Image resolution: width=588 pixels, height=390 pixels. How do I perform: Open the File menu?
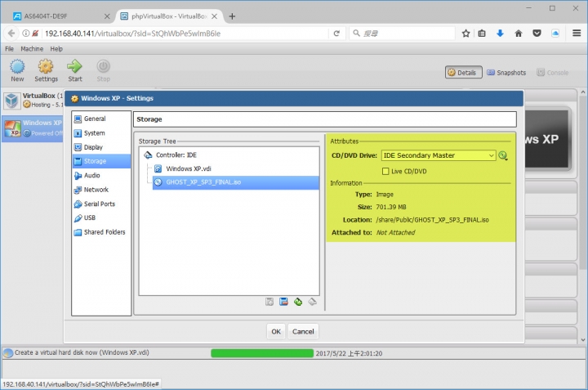(x=9, y=49)
